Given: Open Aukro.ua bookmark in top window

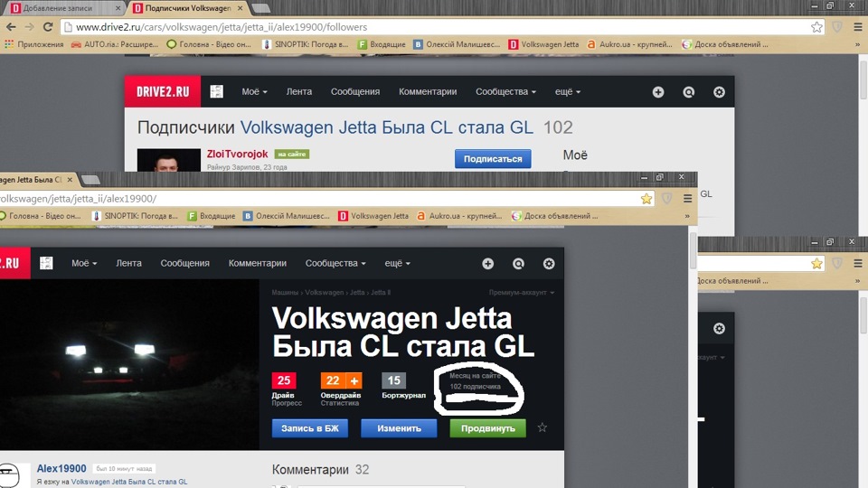Looking at the screenshot, I should click(629, 44).
